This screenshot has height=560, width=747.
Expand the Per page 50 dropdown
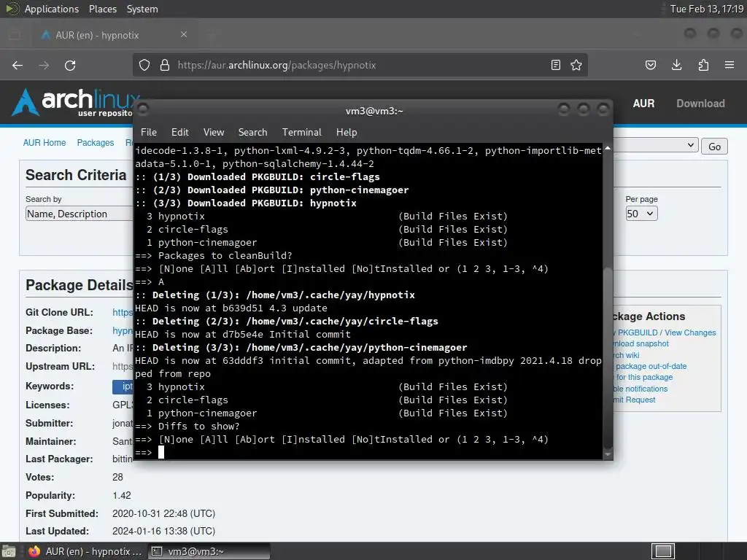click(x=641, y=214)
